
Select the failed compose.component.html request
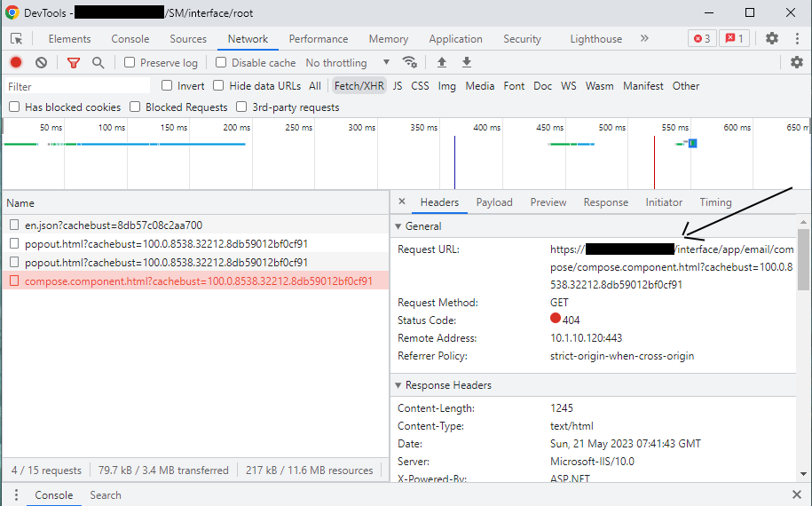[199, 281]
